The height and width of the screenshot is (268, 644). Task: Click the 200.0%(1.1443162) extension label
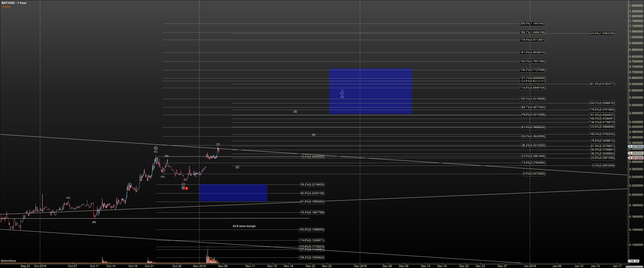click(x=532, y=24)
